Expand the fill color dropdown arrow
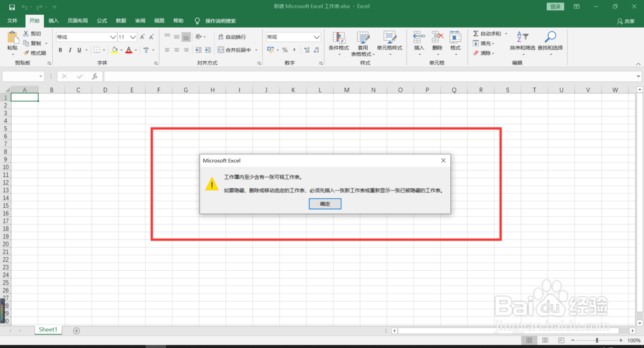The height and width of the screenshot is (348, 644). tap(122, 50)
